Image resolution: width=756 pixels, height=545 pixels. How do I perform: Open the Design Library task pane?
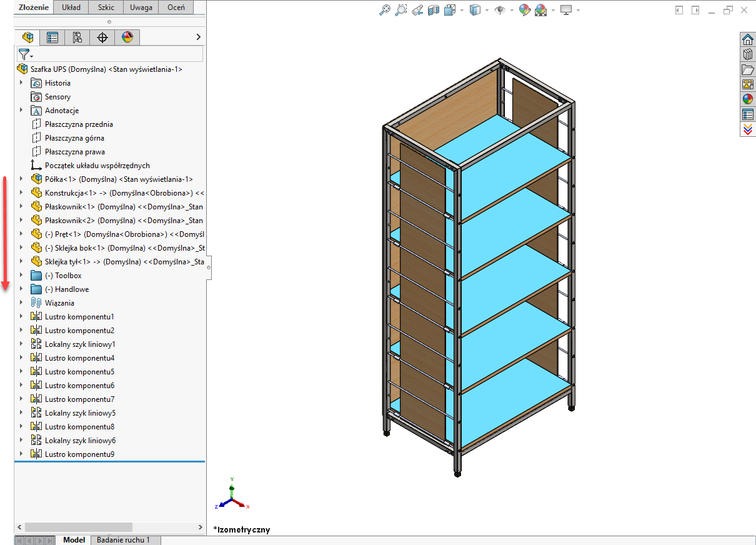pyautogui.click(x=748, y=54)
